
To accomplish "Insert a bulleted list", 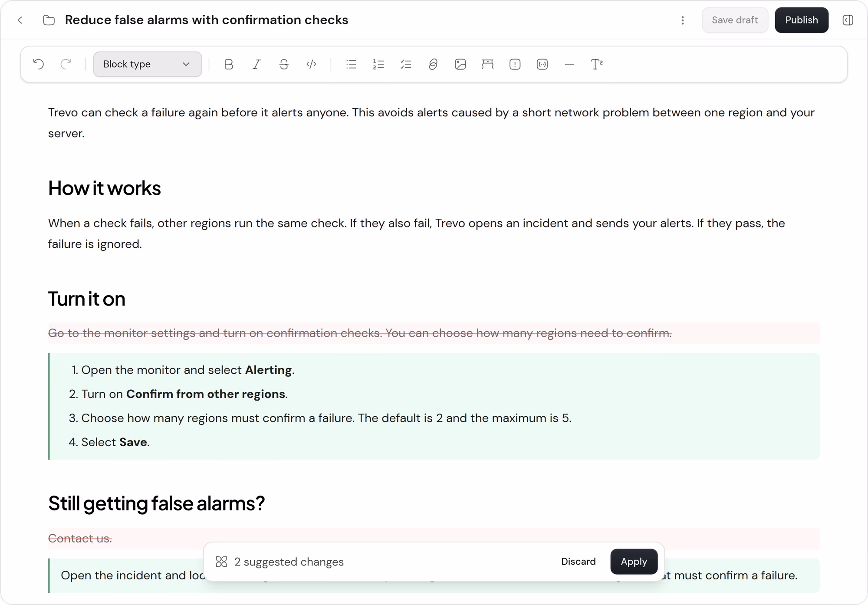I will point(351,64).
